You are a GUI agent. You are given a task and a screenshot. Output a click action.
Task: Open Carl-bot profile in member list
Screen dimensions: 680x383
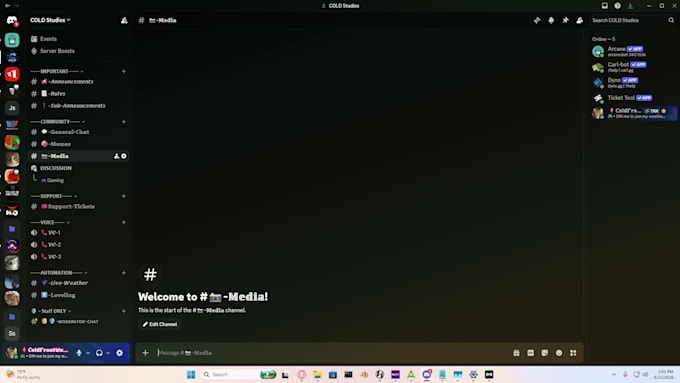633,67
